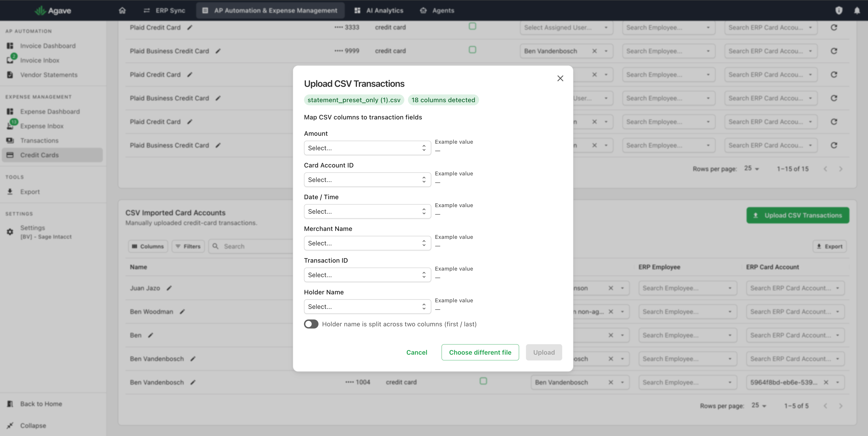Click Cancel in the upload dialog
The width and height of the screenshot is (868, 436).
tap(417, 352)
